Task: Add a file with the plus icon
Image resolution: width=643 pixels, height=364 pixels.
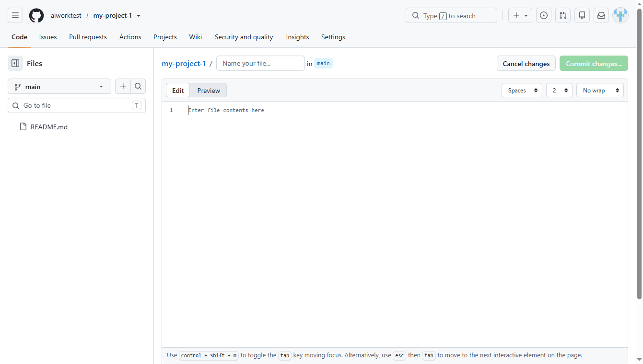Action: 123,86
